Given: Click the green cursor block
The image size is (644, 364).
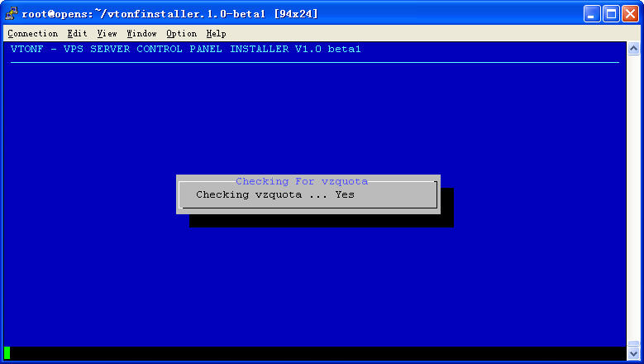Looking at the screenshot, I should point(7,353).
